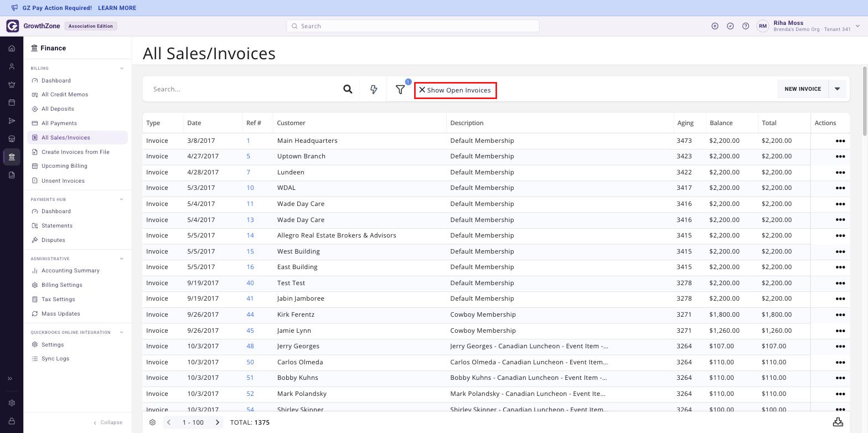Open Mass Updates
The height and width of the screenshot is (433, 868).
[x=60, y=314]
